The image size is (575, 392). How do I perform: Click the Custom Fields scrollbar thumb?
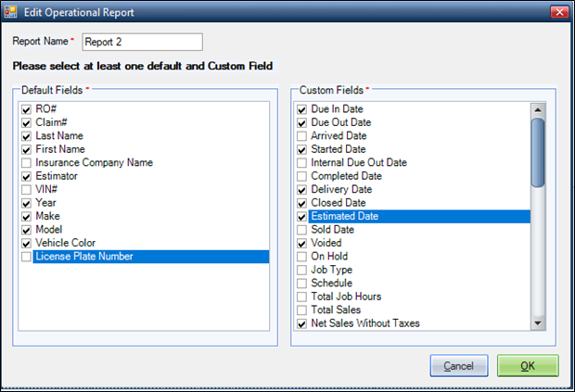pos(538,152)
